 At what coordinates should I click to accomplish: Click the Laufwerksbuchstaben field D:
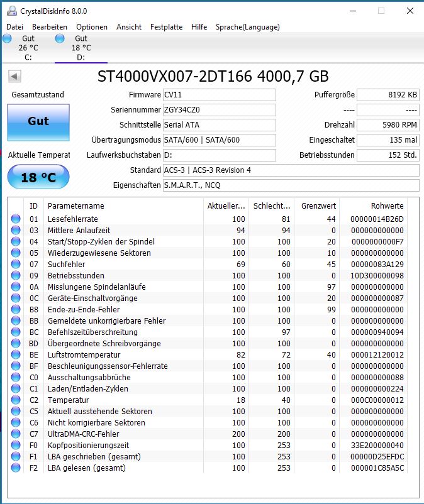coord(220,155)
